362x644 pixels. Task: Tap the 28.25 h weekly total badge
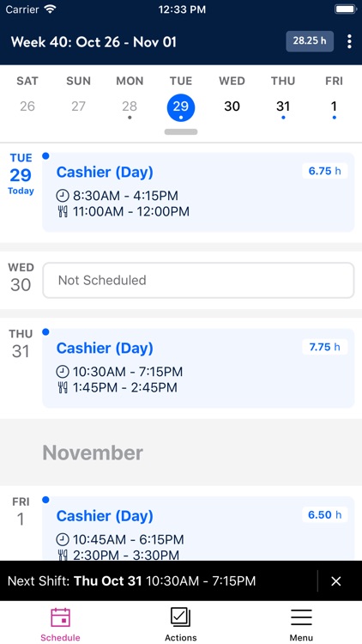click(310, 41)
